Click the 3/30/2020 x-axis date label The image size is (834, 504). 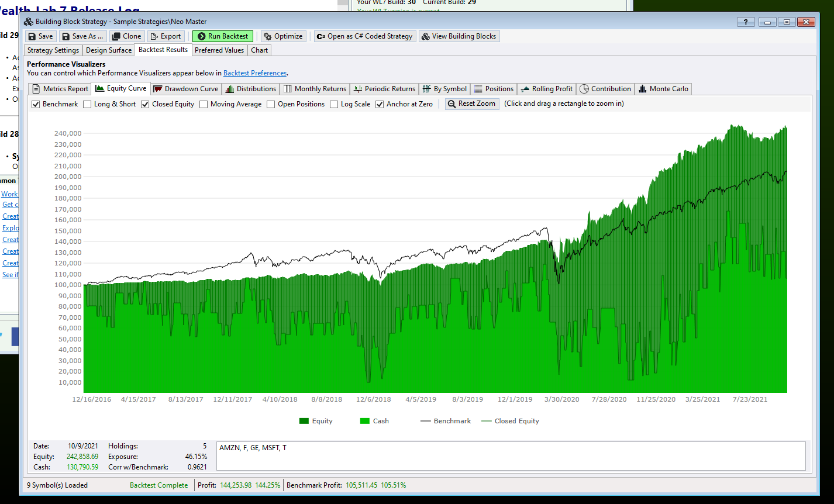[x=562, y=399]
